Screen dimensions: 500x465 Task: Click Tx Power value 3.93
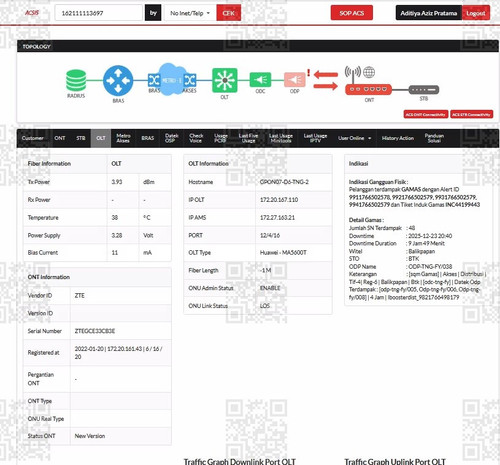117,182
